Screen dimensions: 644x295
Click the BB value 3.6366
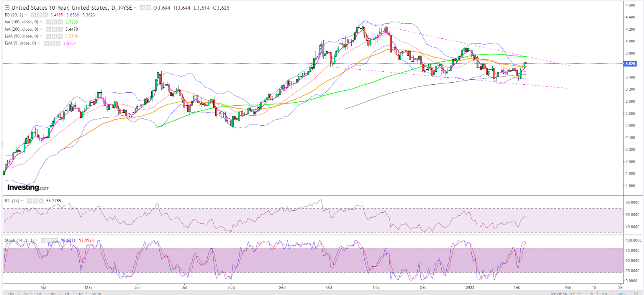pos(72,15)
